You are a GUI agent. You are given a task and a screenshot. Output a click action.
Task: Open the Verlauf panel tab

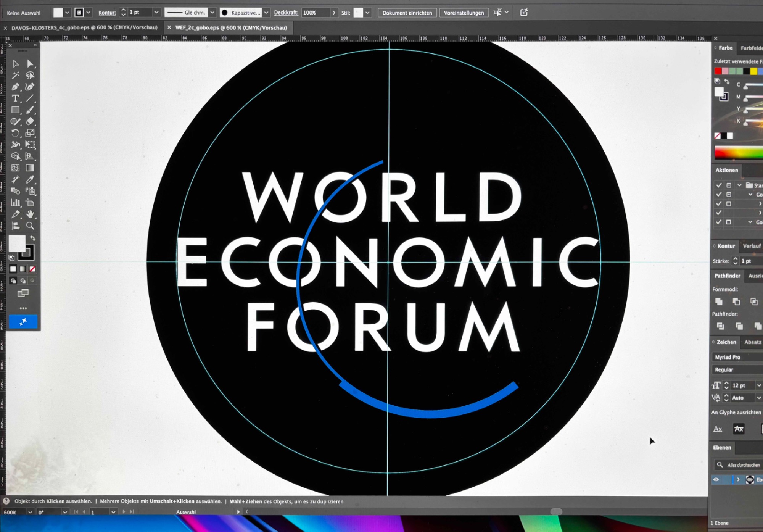[x=752, y=246]
